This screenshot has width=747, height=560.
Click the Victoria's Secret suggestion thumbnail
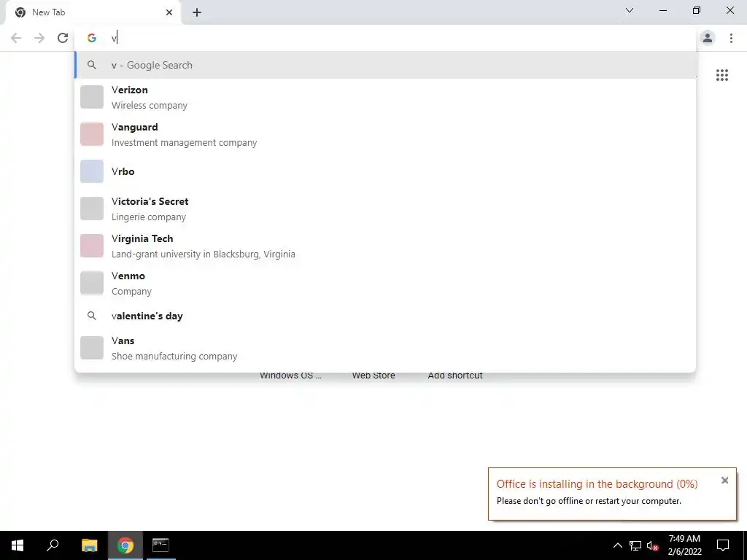click(x=92, y=209)
